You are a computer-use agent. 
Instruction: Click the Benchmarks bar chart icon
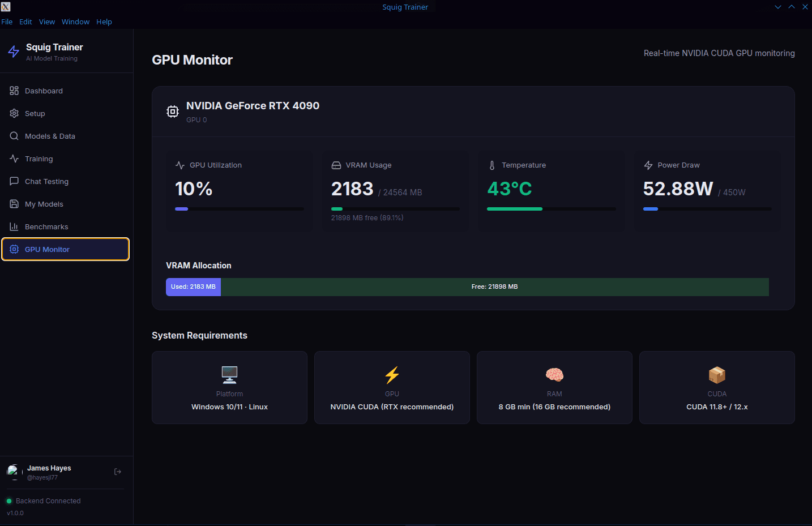point(14,226)
